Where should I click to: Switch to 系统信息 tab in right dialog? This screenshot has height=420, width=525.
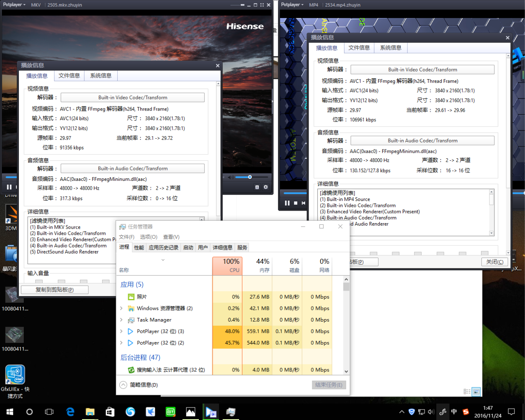391,48
